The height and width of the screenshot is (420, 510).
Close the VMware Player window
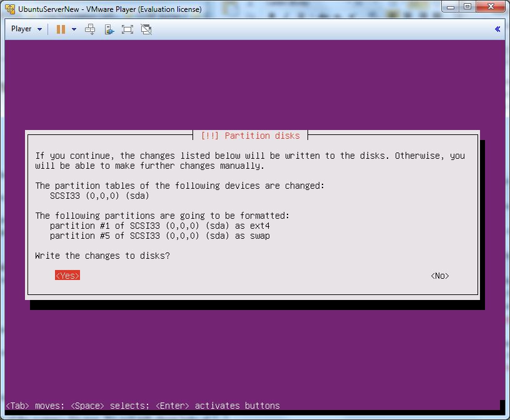click(x=491, y=7)
